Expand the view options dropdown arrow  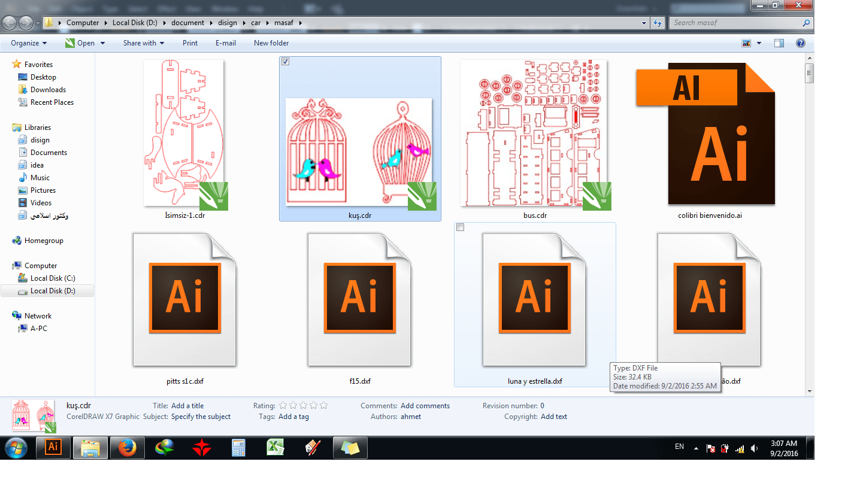tap(759, 43)
